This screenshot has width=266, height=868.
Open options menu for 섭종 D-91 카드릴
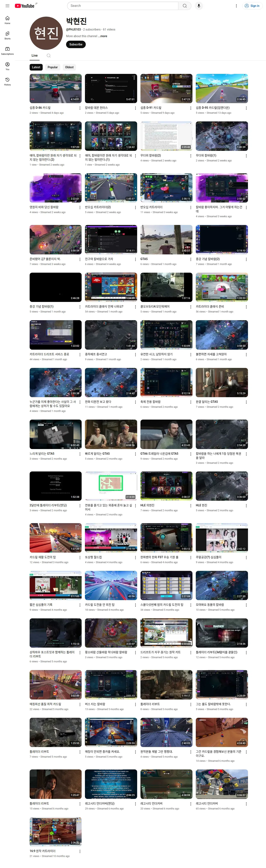191,108
